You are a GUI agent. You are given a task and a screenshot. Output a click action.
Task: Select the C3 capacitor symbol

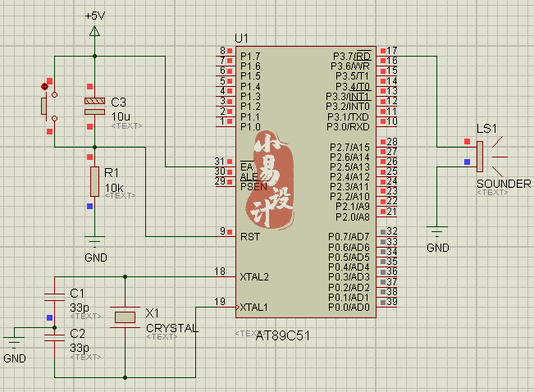coord(94,107)
